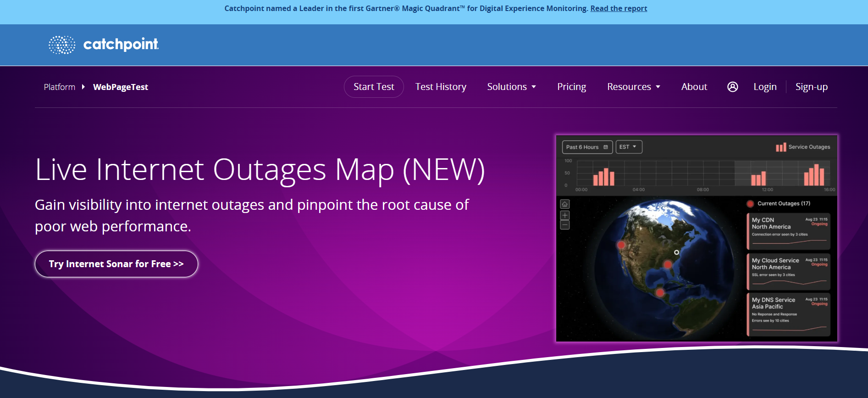Expand the Resources dropdown menu
Screen dimensions: 868x398
[633, 87]
